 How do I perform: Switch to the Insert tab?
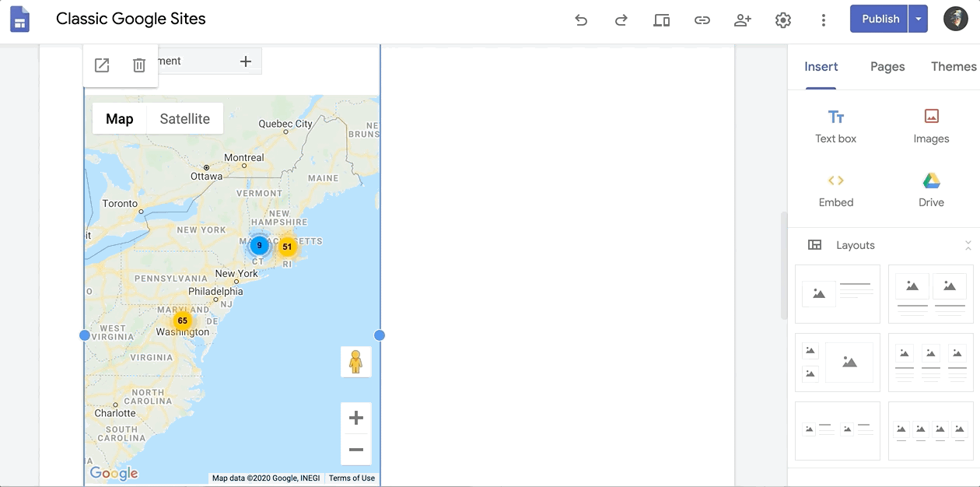(x=821, y=67)
